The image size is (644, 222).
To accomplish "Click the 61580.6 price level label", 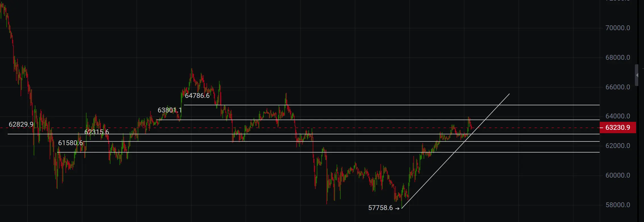I will pyautogui.click(x=70, y=143).
